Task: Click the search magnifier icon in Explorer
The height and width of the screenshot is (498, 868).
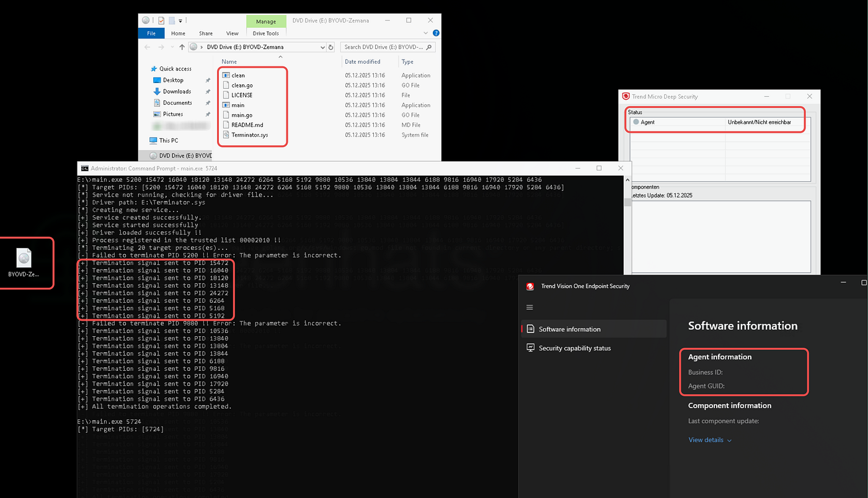Action: 430,47
